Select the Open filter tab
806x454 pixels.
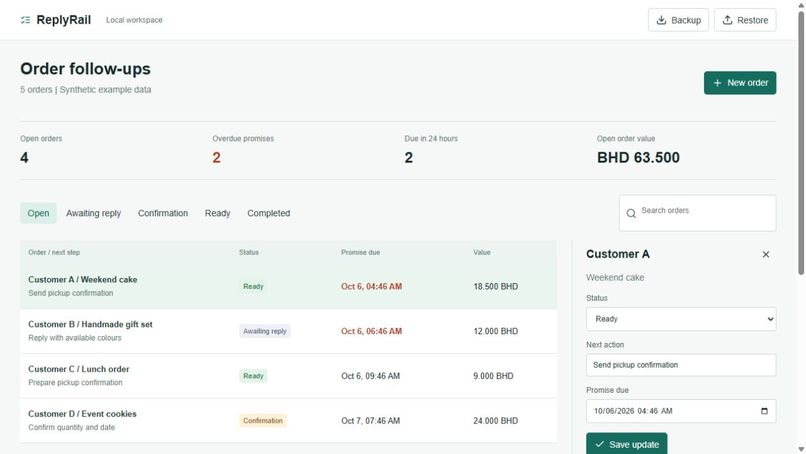(x=39, y=213)
